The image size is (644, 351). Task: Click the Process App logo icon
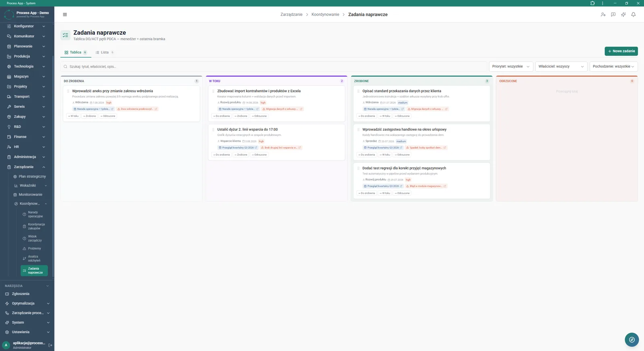[x=9, y=14]
